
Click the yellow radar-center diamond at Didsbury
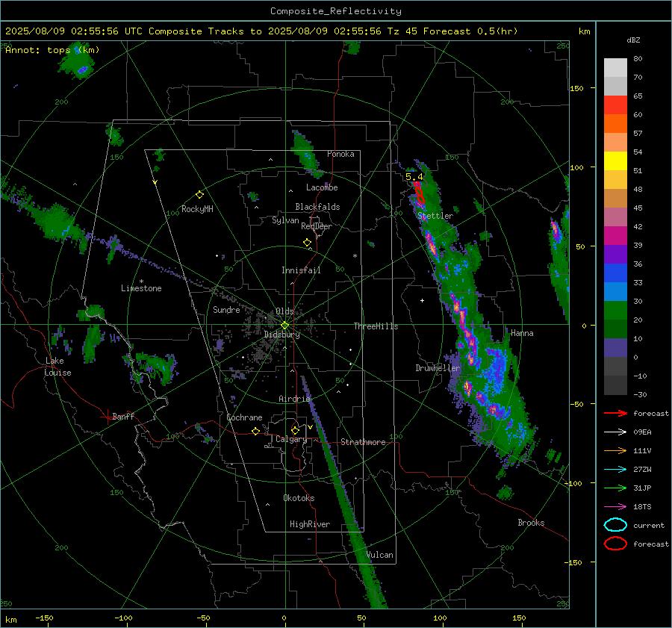coord(284,326)
